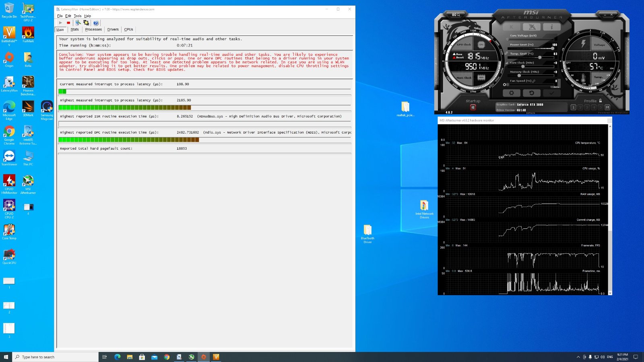Viewport: 644px width, 362px height.
Task: Open the Afterburner OC search button
Action: pos(456,14)
